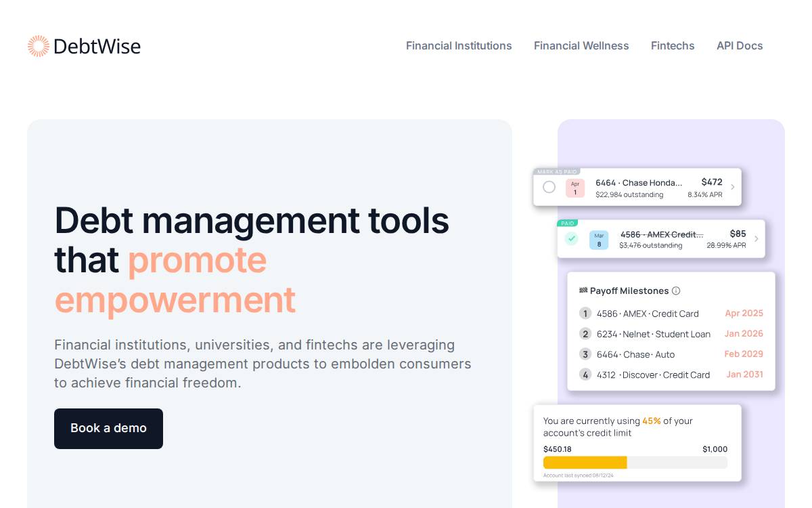Click the $472 payment amount
This screenshot has height=508, width=812.
point(712,182)
